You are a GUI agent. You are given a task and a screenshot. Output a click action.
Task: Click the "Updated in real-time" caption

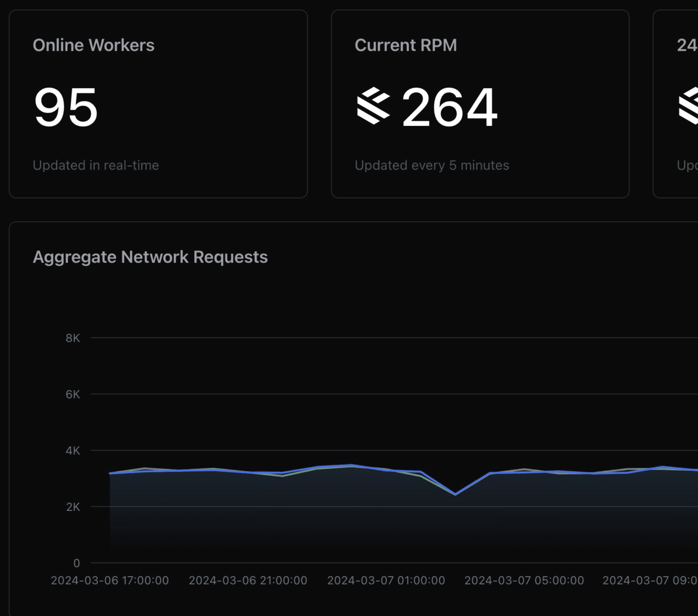point(96,165)
